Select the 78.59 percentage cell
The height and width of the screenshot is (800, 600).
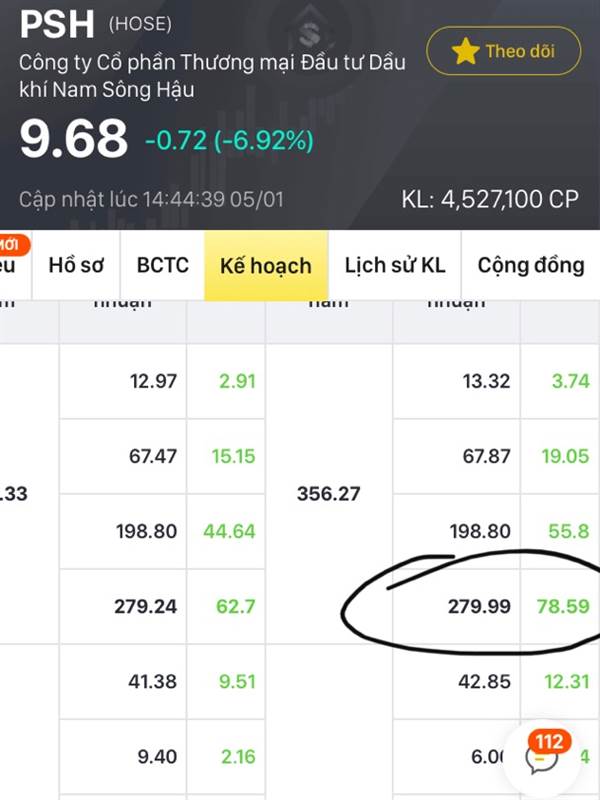[x=560, y=606]
